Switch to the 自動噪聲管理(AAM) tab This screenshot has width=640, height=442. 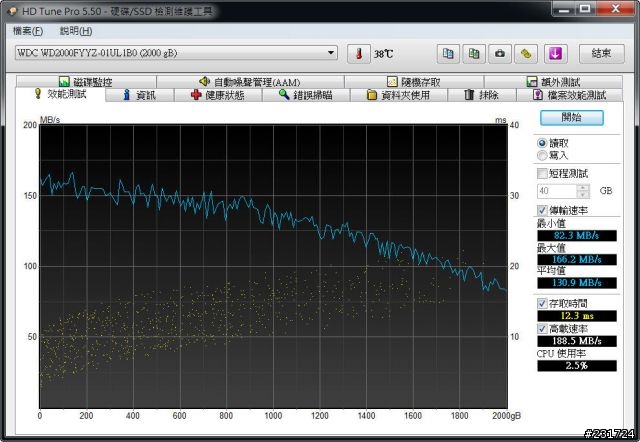[250, 82]
